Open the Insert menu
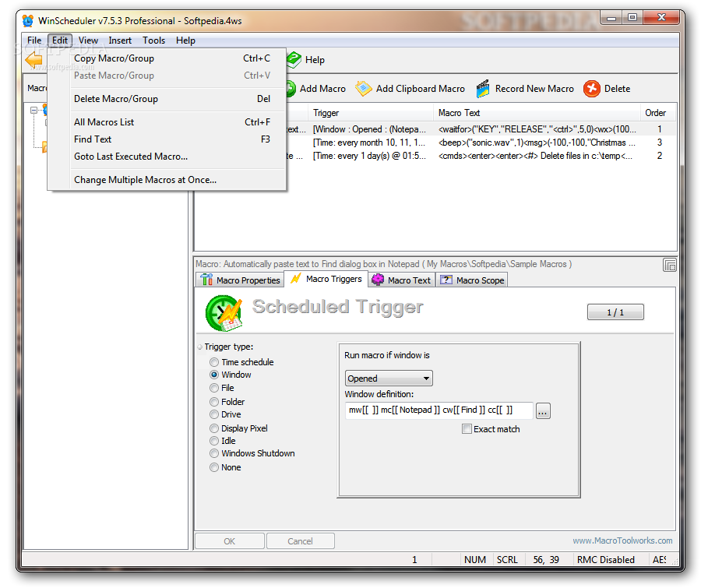Viewport: 701px width, 588px height. 120,40
